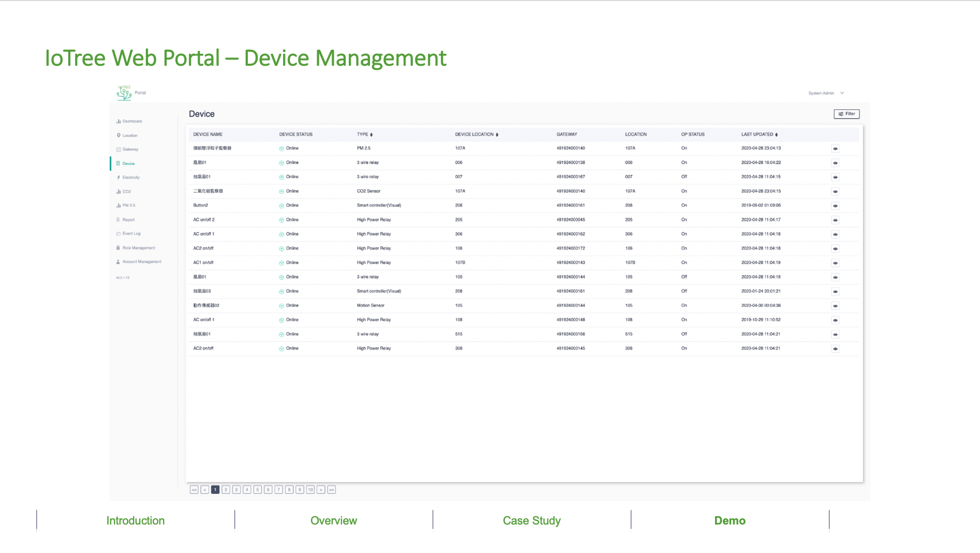Open Event Log in the sidebar

pos(129,234)
